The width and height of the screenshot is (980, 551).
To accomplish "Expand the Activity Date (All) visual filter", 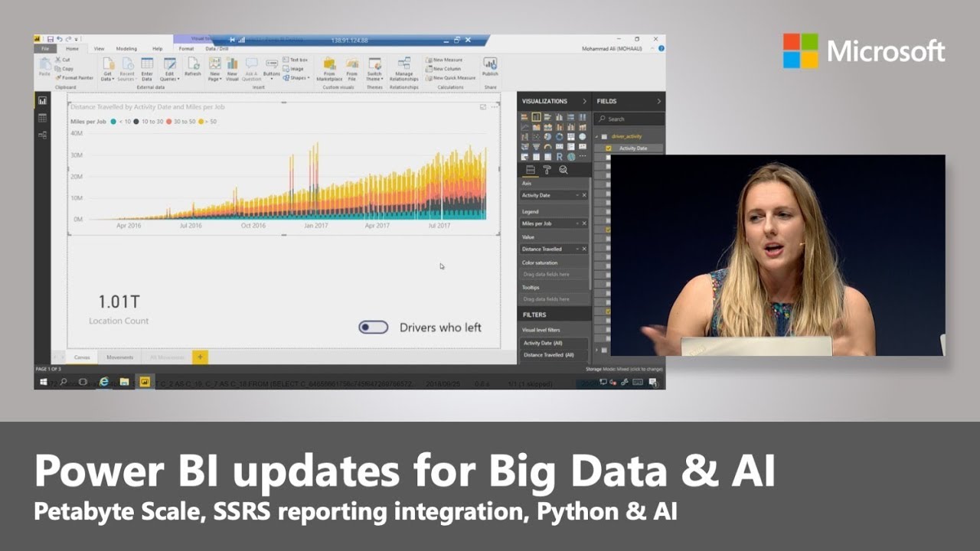I will 555,343.
